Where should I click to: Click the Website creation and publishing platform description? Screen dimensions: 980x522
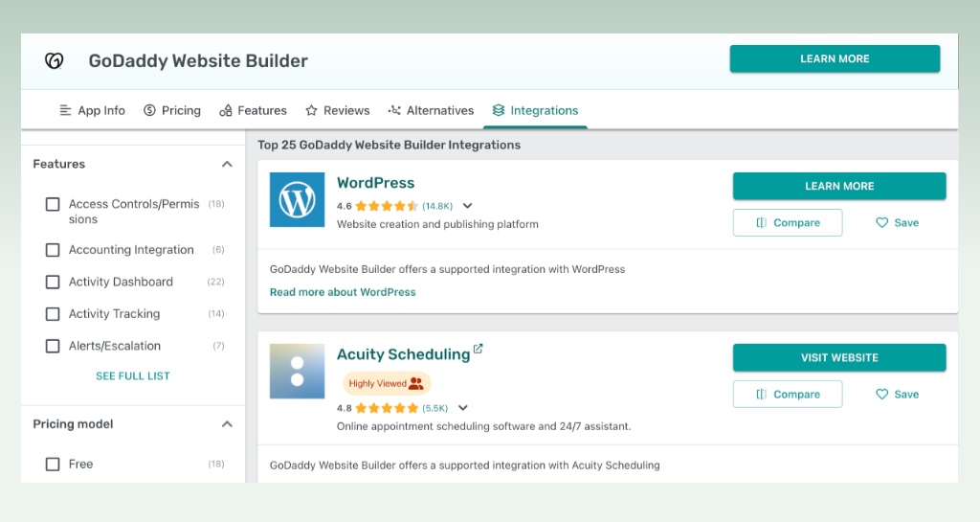[437, 224]
